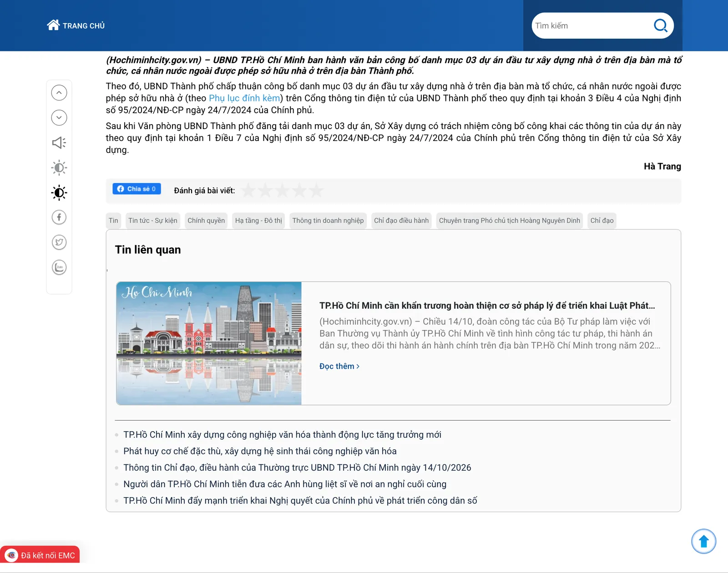
Task: Click the blue back-to-top arrow button
Action: click(703, 541)
